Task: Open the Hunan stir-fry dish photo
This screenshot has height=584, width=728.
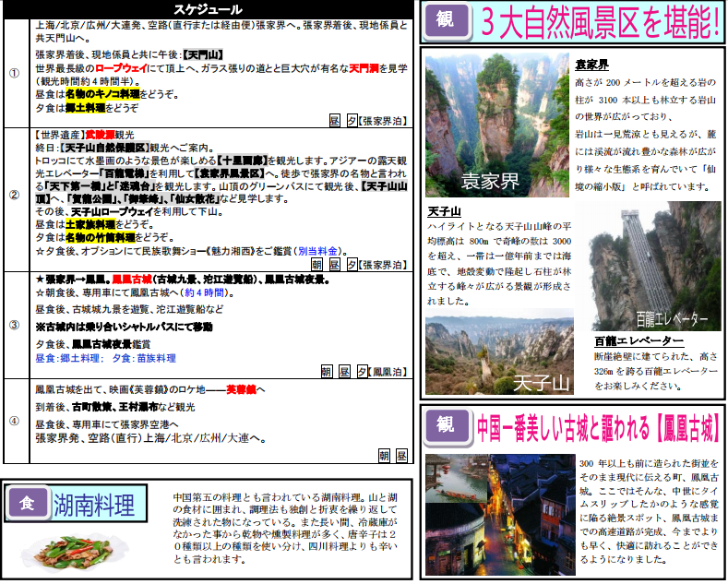Action: pyautogui.click(x=75, y=552)
